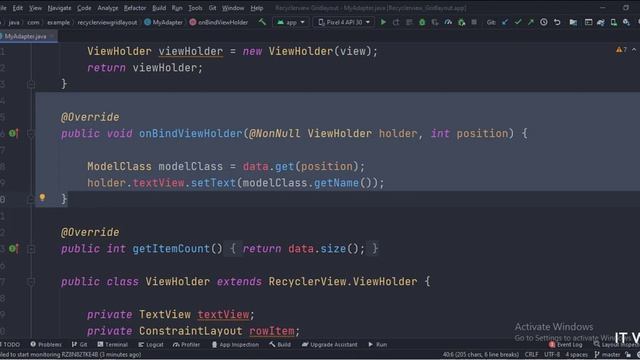The height and width of the screenshot is (360, 640).
Task: Click the override gutter marker beside getItemCount
Action: [13, 248]
